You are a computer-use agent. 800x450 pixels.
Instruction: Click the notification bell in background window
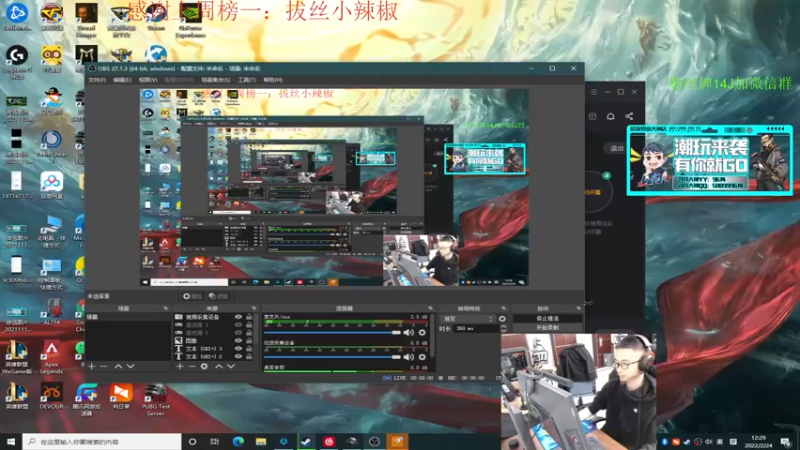(x=610, y=116)
